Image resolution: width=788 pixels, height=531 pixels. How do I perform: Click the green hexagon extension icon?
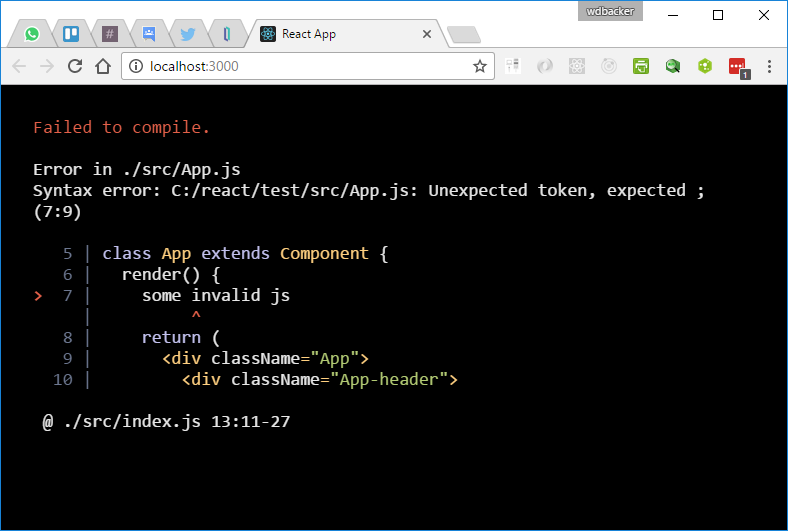coord(705,66)
